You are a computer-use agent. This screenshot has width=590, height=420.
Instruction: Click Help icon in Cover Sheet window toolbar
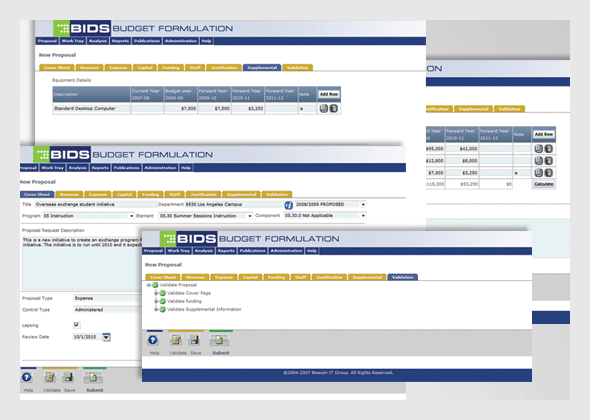(27, 377)
